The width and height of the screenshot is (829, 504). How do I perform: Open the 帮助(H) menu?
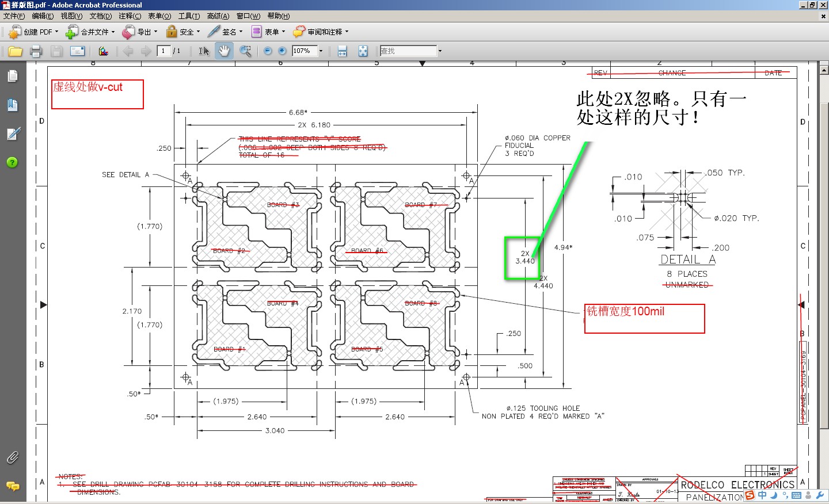pos(279,16)
